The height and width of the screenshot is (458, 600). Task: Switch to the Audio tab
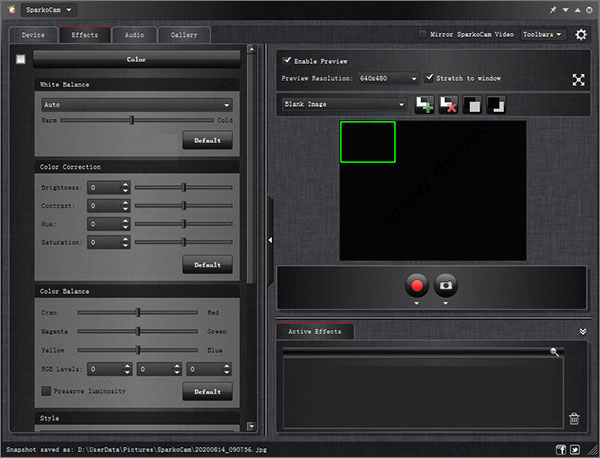134,35
